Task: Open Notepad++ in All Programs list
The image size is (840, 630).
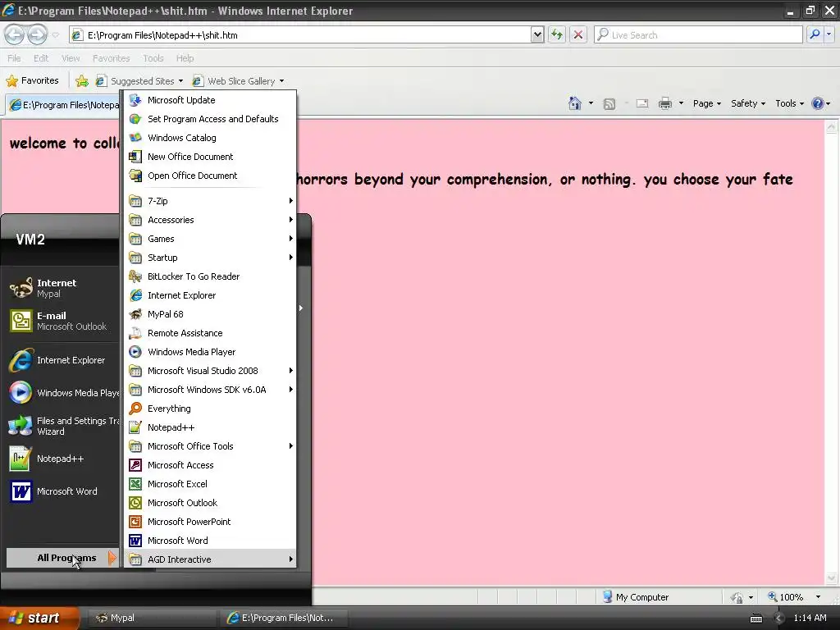Action: pos(210,427)
